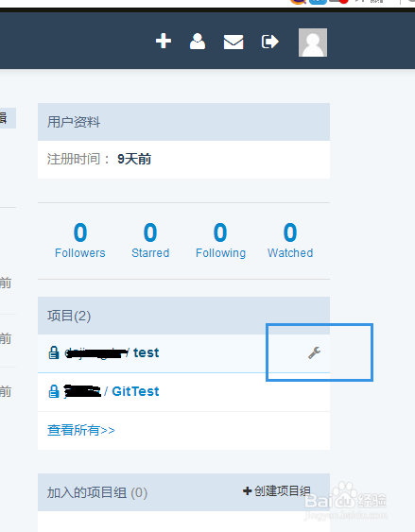
Task: Click 查看所有>> to view all projects
Action: [81, 430]
